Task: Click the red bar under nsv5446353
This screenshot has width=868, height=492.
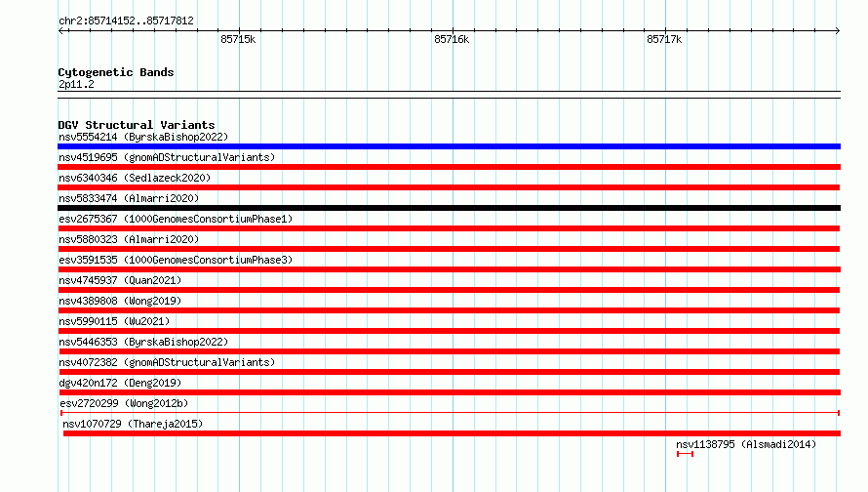Action: (450, 351)
